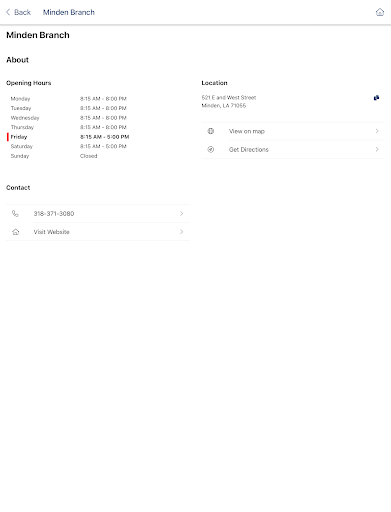391x512 pixels.
Task: Click the globe icon beside View on map
Action: 211,131
